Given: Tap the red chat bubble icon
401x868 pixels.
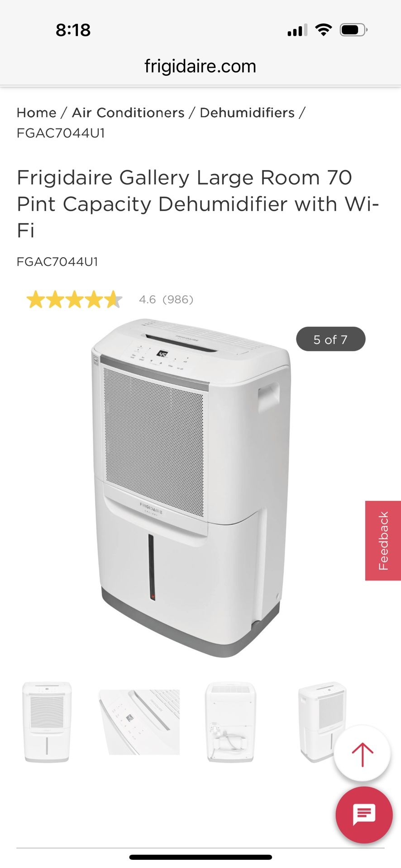Looking at the screenshot, I should click(364, 815).
